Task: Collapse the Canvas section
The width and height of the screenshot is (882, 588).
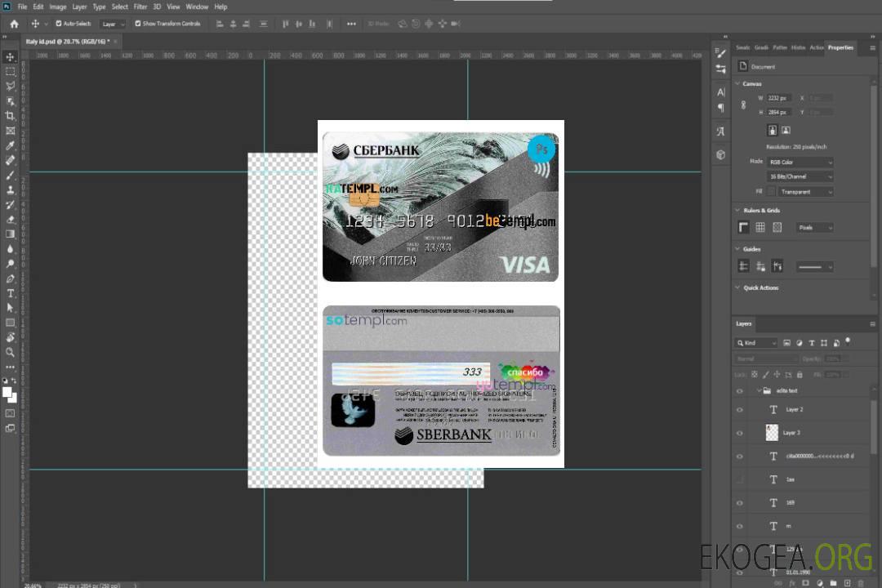Action: click(x=737, y=84)
